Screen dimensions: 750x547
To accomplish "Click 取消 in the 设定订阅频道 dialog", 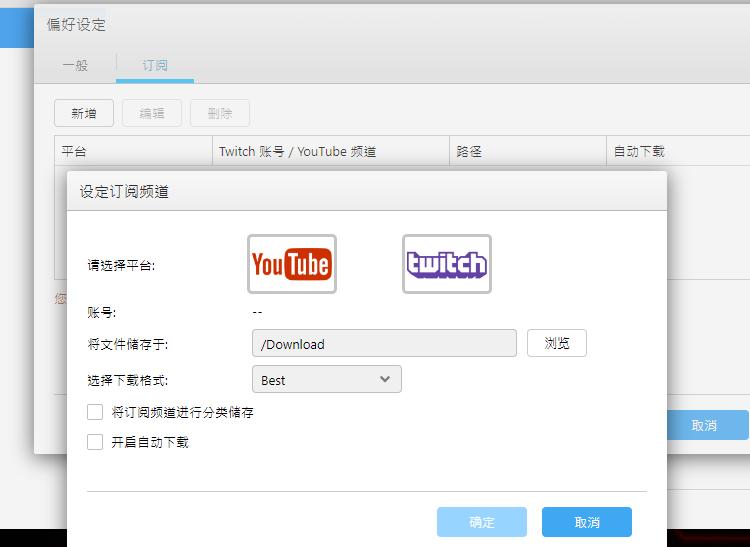I will tap(587, 522).
